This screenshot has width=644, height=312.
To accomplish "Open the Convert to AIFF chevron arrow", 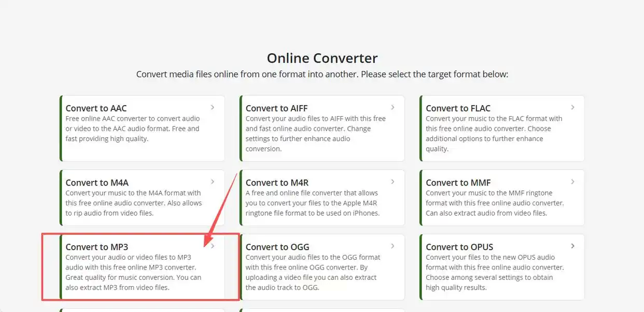I will coord(393,107).
